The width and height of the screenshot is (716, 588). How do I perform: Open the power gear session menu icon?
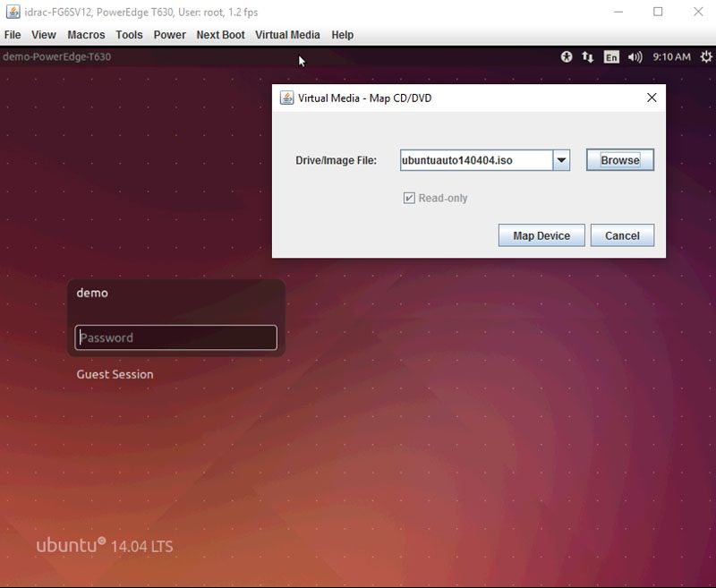706,56
